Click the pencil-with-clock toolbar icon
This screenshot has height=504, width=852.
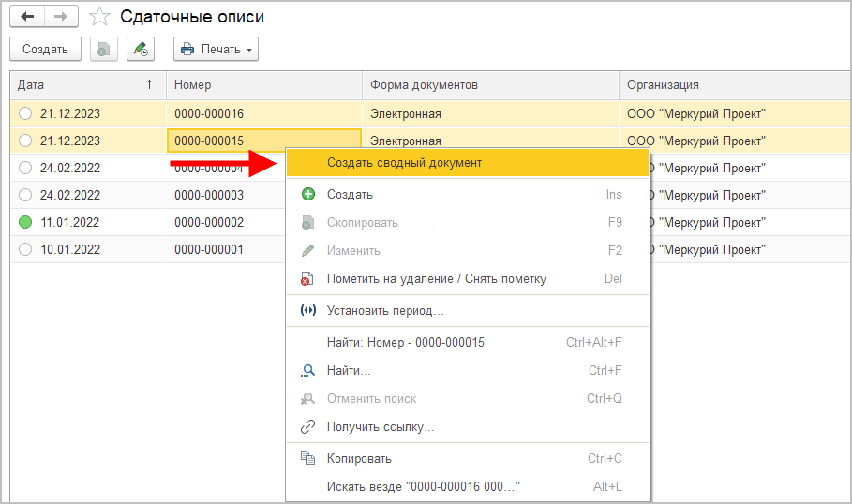(x=141, y=49)
